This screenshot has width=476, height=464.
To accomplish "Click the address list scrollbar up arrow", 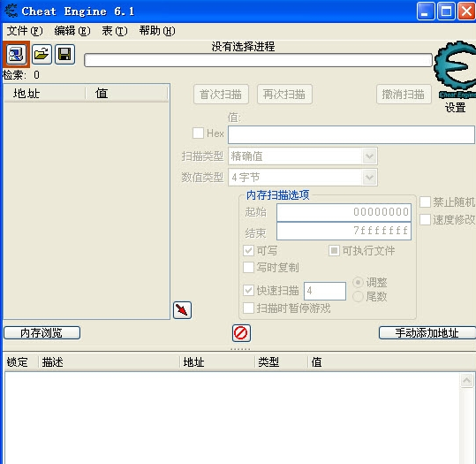I will 466,380.
